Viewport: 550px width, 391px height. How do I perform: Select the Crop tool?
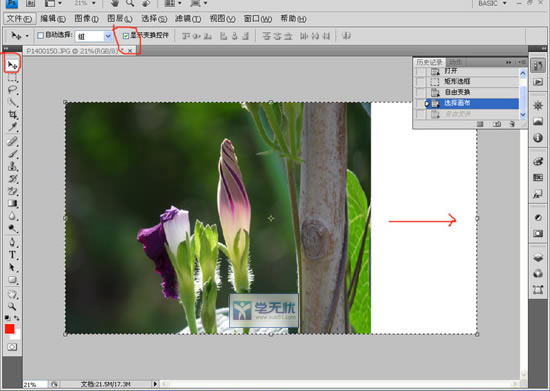point(12,115)
